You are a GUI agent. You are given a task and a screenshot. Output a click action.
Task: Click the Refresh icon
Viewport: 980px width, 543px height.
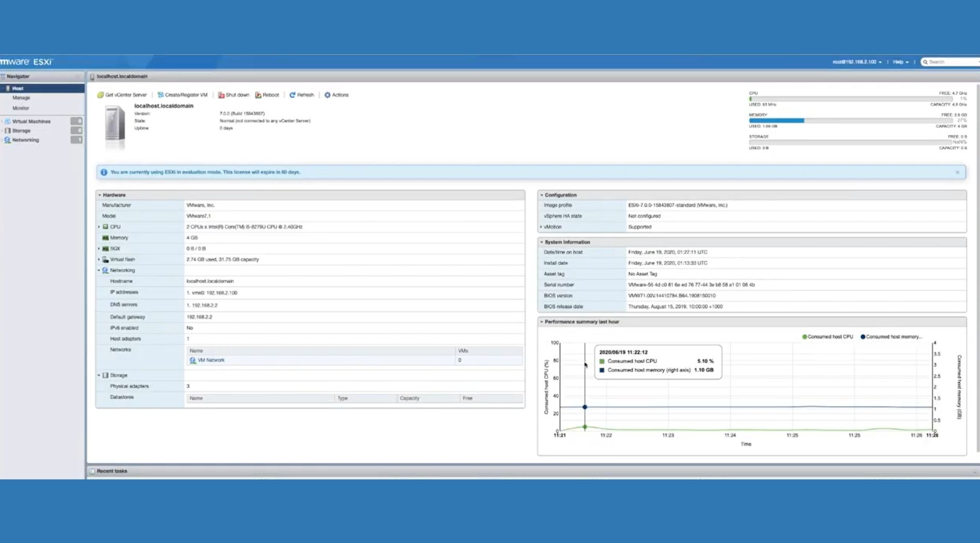[x=292, y=95]
